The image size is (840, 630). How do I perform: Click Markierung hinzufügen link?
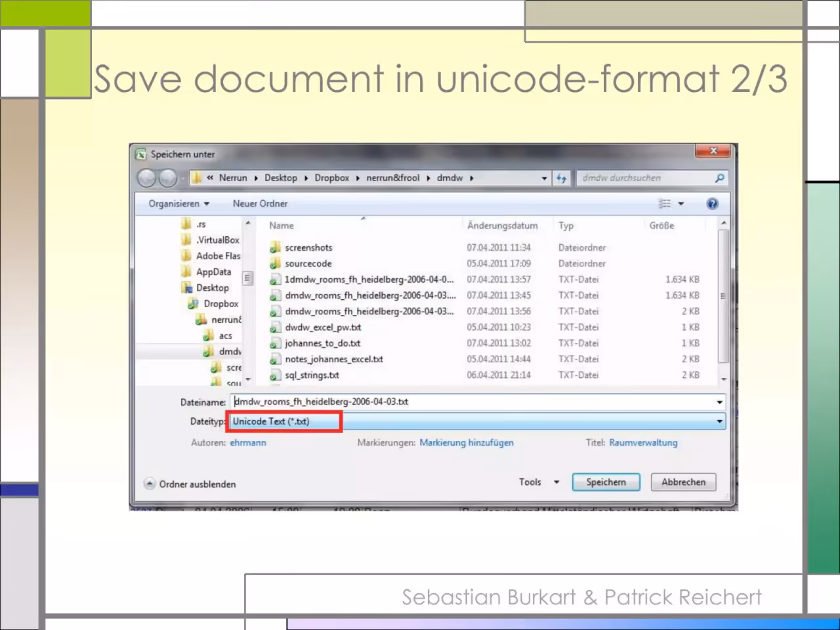(x=467, y=442)
